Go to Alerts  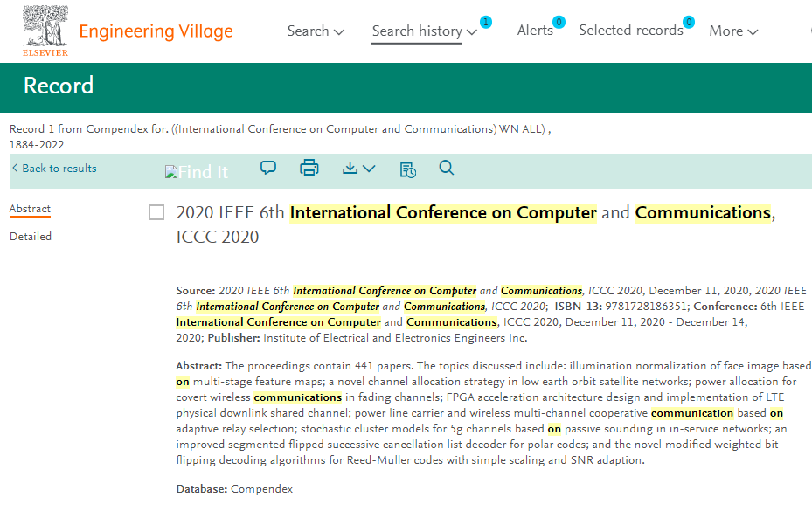click(535, 31)
